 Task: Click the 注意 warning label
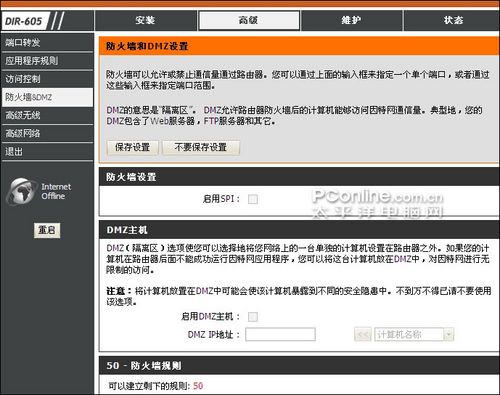click(119, 291)
